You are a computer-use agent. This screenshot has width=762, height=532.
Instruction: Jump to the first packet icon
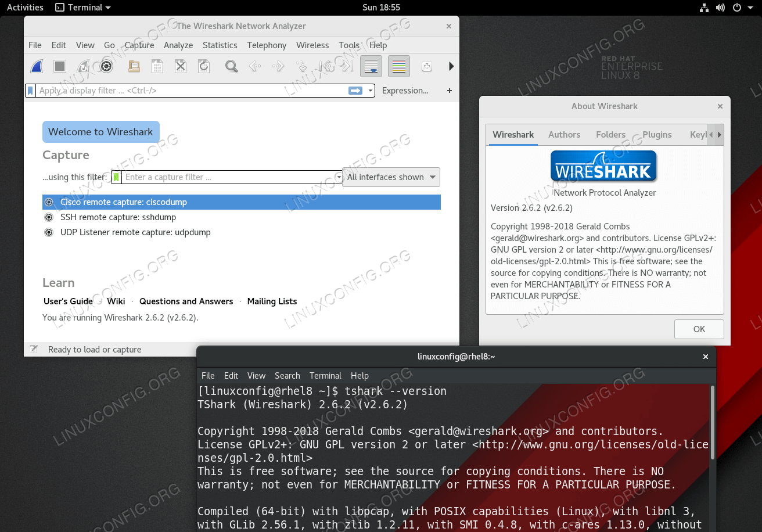325,66
